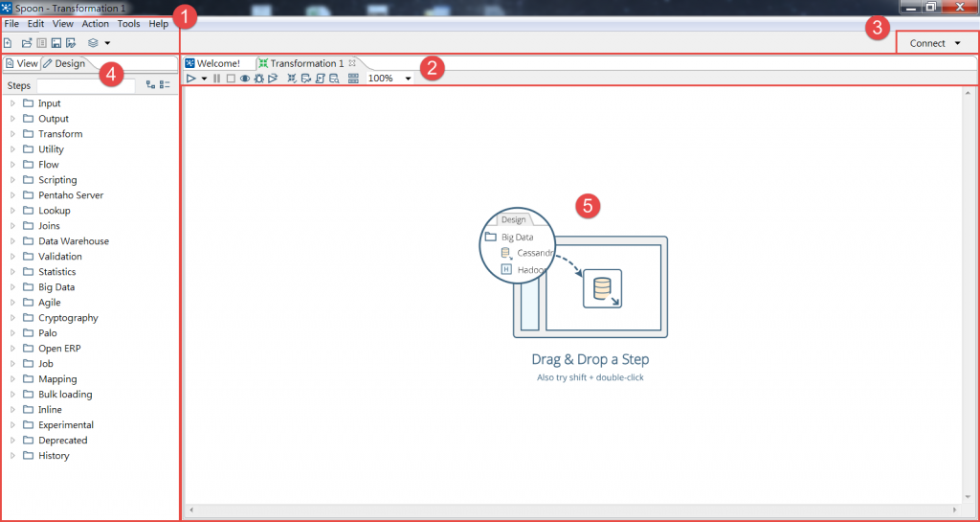
Task: Switch to the View tab
Action: [22, 63]
